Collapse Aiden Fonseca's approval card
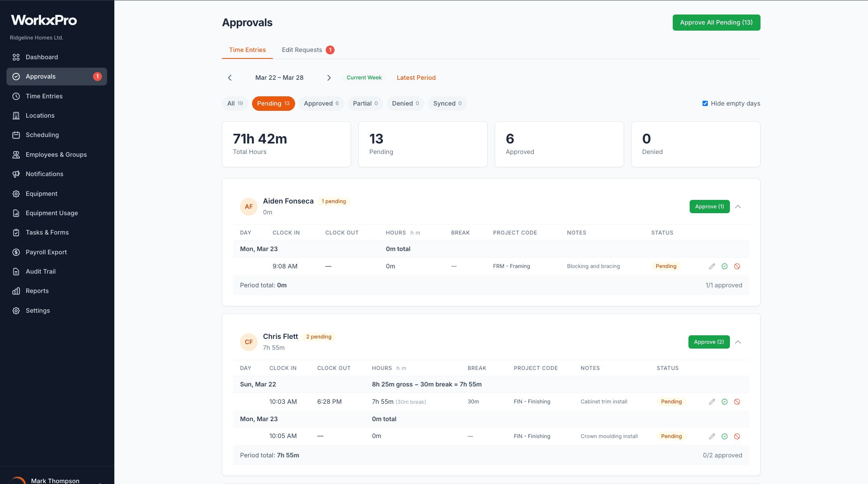This screenshot has height=484, width=868. [x=738, y=206]
